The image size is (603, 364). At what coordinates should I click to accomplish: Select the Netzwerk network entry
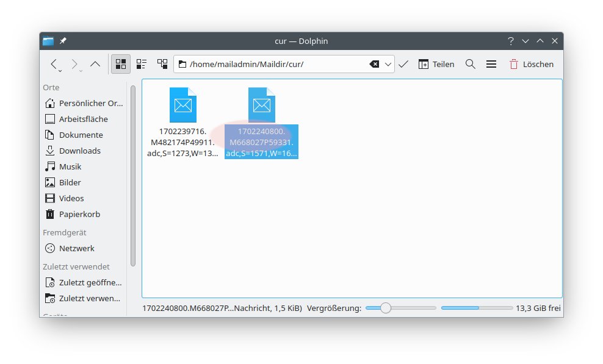(x=76, y=248)
